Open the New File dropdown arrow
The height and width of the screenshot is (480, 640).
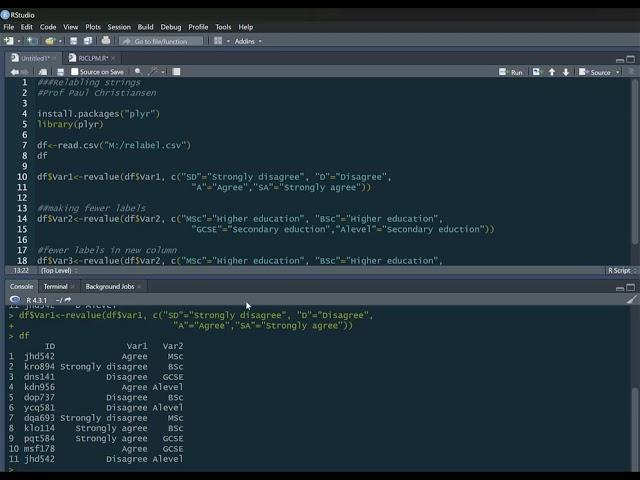tap(19, 41)
